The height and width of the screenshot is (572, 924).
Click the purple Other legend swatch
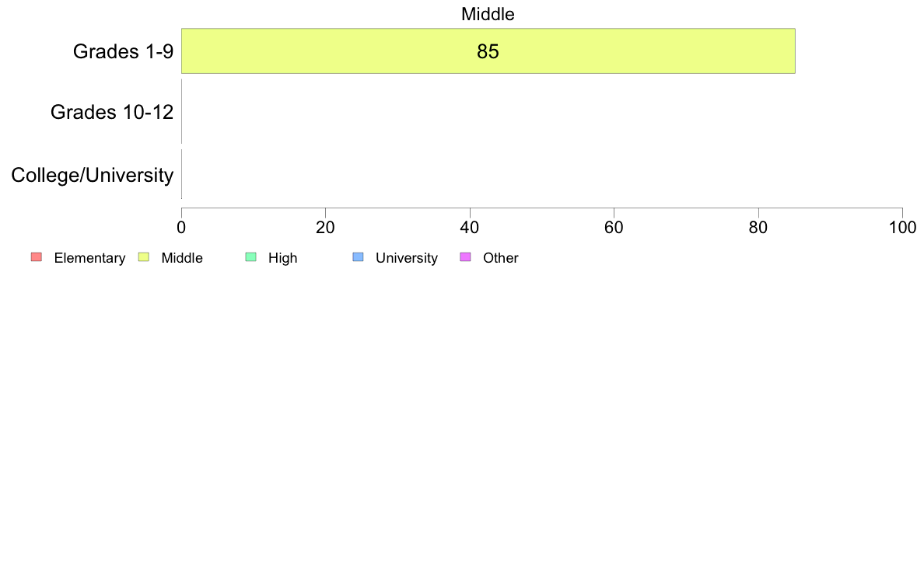point(465,257)
